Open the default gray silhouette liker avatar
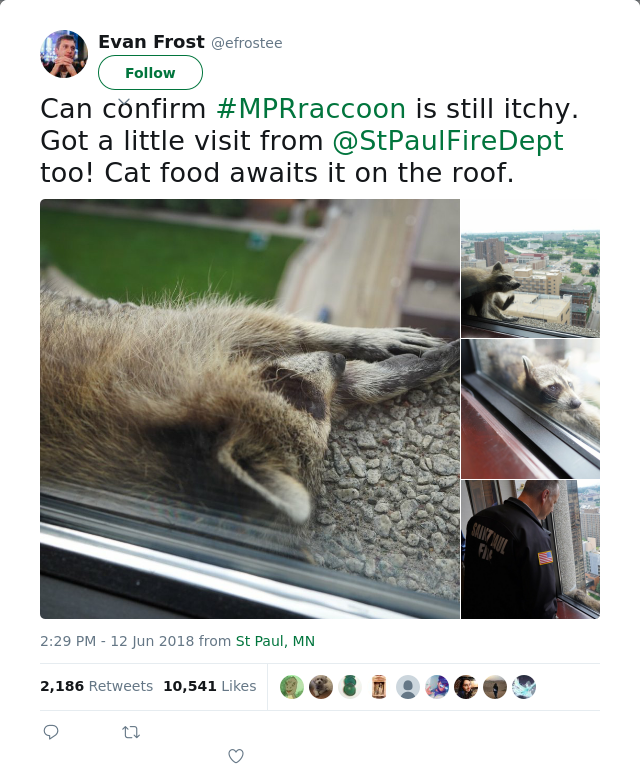Screen dimensions: 640x772 click(408, 687)
